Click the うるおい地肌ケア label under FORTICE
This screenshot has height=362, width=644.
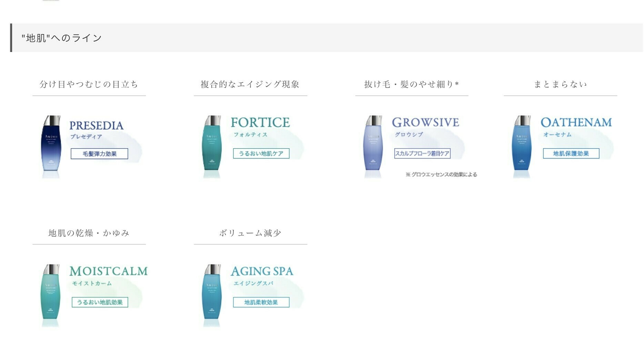tap(261, 153)
